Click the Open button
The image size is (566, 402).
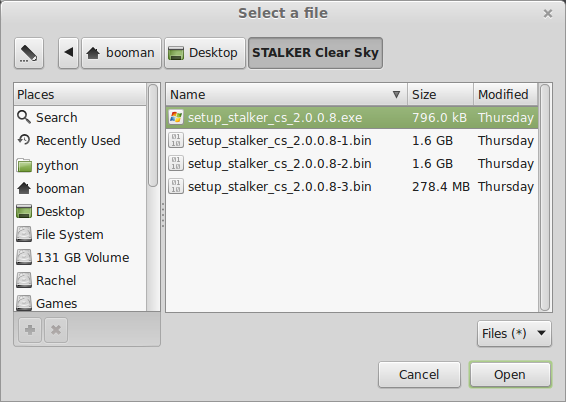click(510, 375)
